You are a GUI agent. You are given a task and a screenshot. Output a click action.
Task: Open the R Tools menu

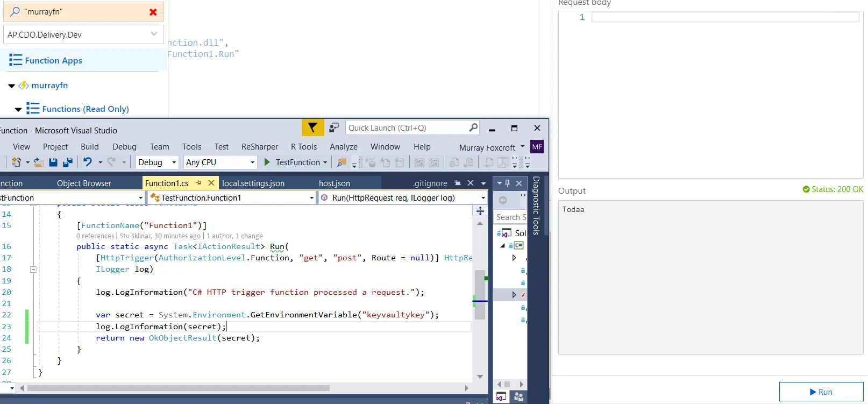pos(304,146)
